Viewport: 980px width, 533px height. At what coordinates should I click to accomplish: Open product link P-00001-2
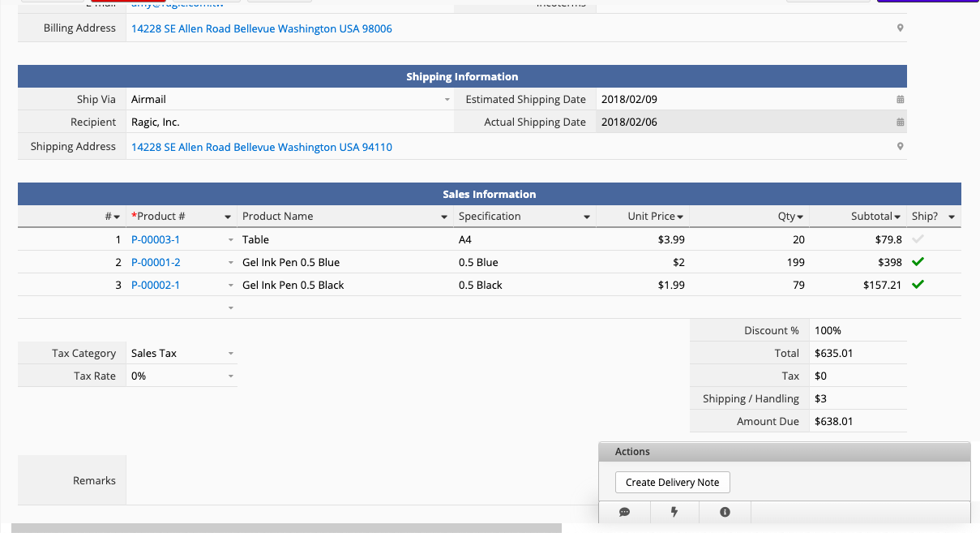(156, 262)
